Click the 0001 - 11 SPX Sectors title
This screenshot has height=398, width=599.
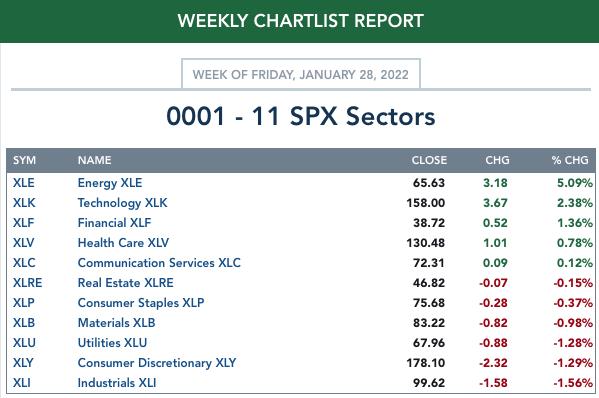point(301,116)
